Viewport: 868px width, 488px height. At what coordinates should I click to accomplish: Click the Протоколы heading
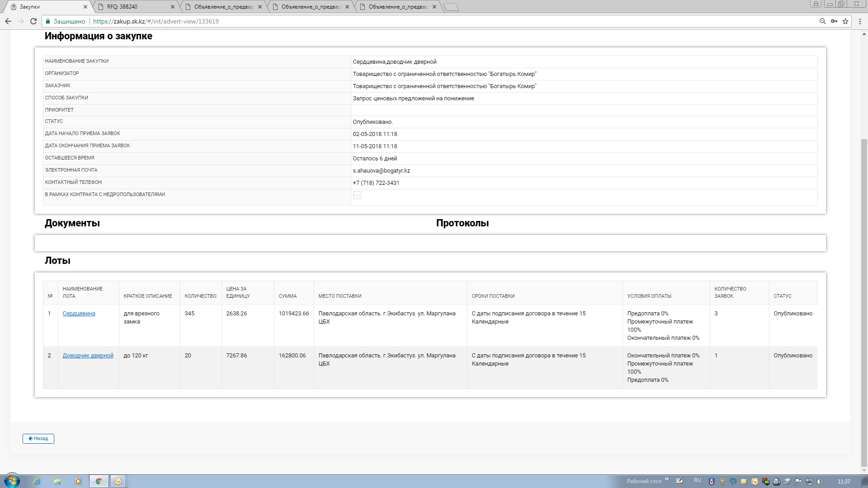point(462,223)
